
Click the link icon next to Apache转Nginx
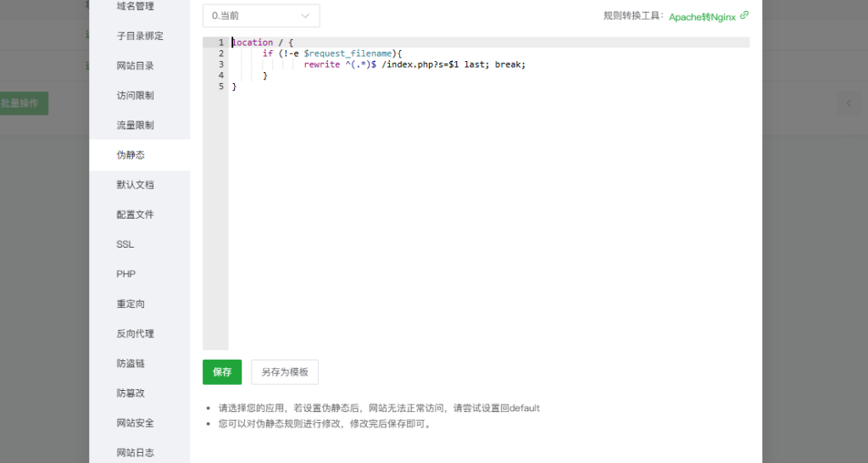(744, 15)
